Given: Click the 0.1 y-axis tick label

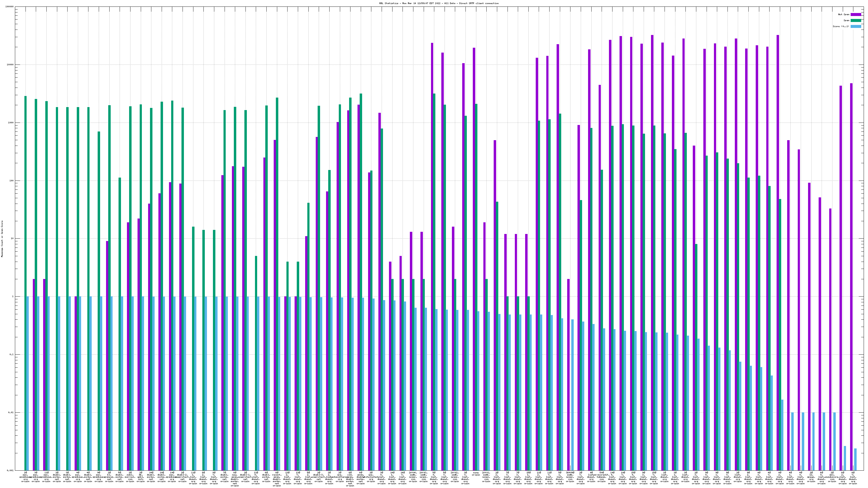Looking at the screenshot, I should pos(11,355).
